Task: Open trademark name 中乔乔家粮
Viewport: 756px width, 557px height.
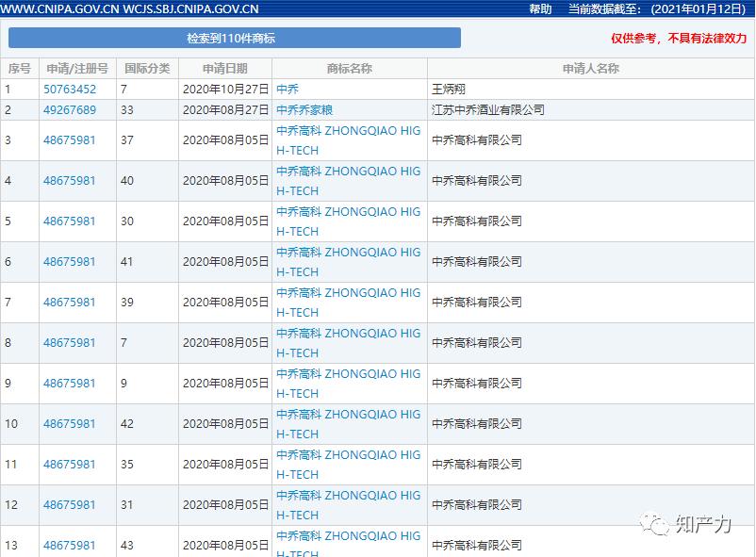Action: click(304, 110)
